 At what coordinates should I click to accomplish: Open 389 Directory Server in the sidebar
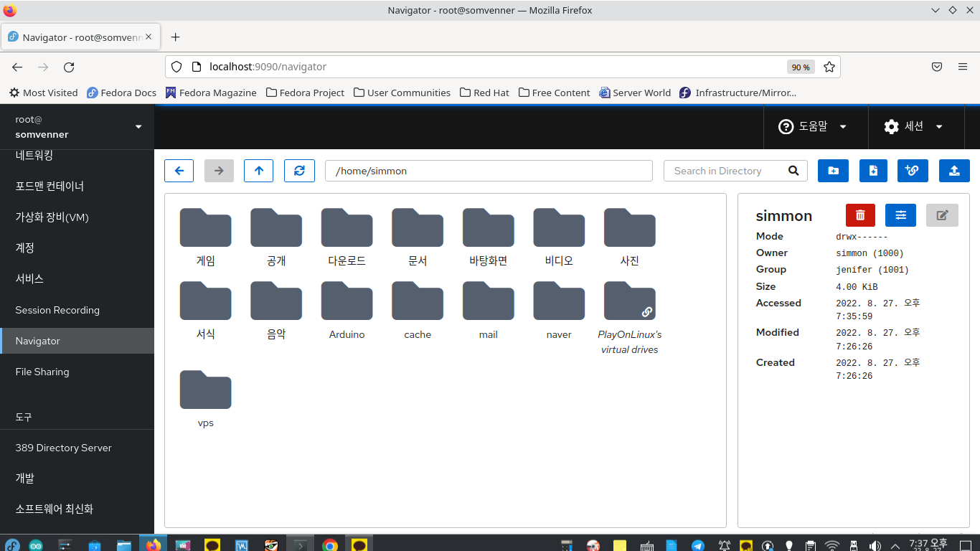77,448
